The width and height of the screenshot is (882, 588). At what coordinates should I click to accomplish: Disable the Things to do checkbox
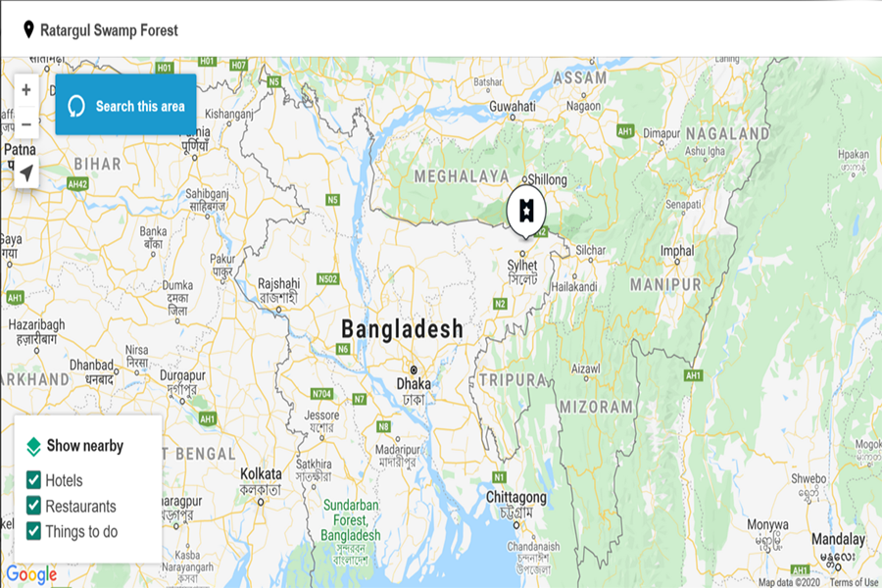click(x=33, y=531)
